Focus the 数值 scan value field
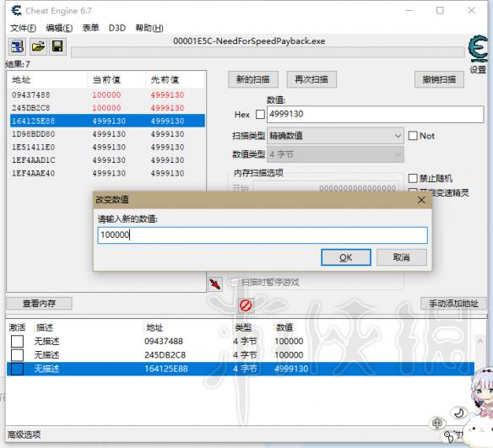Viewport: 493px width, 448px height. [375, 114]
